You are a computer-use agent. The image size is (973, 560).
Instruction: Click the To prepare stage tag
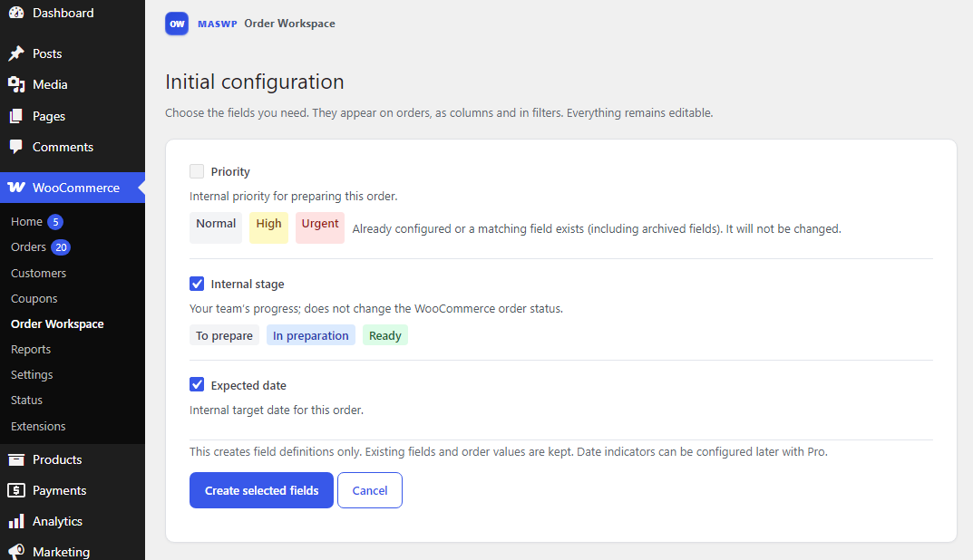click(225, 335)
